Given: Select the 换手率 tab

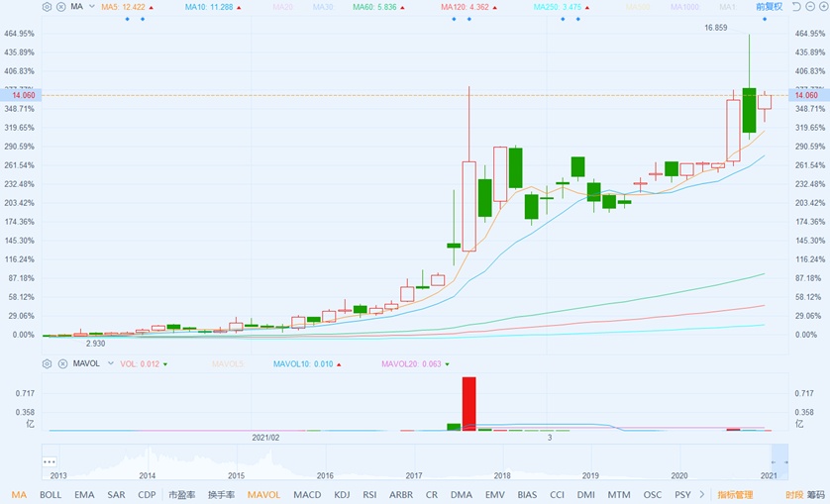Looking at the screenshot, I should [221, 494].
